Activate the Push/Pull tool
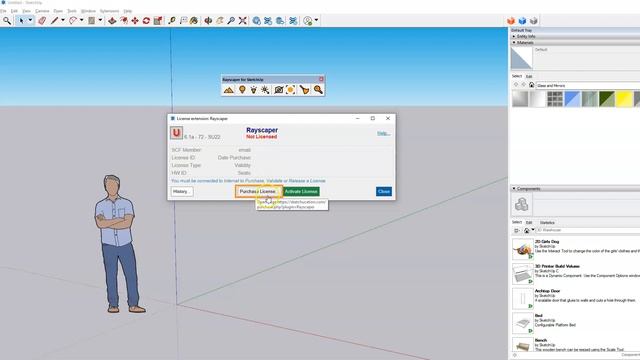Viewport: 640px width, 360px height. point(112,20)
